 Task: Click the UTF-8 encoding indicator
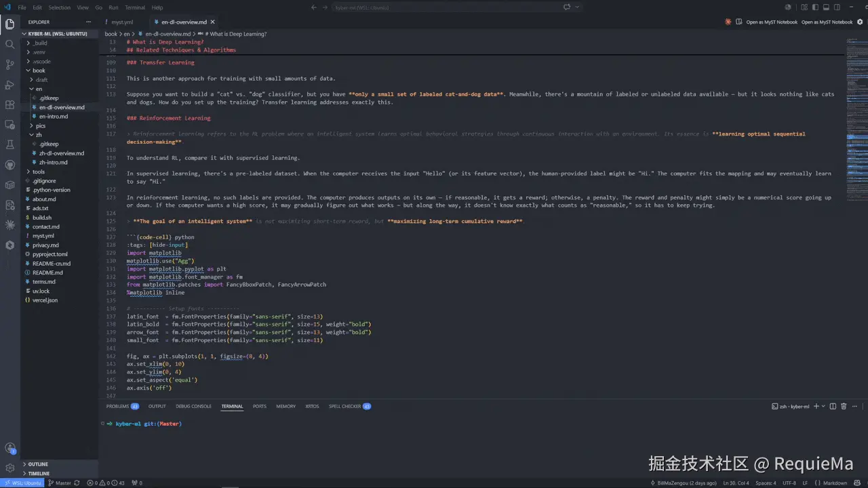tap(789, 483)
